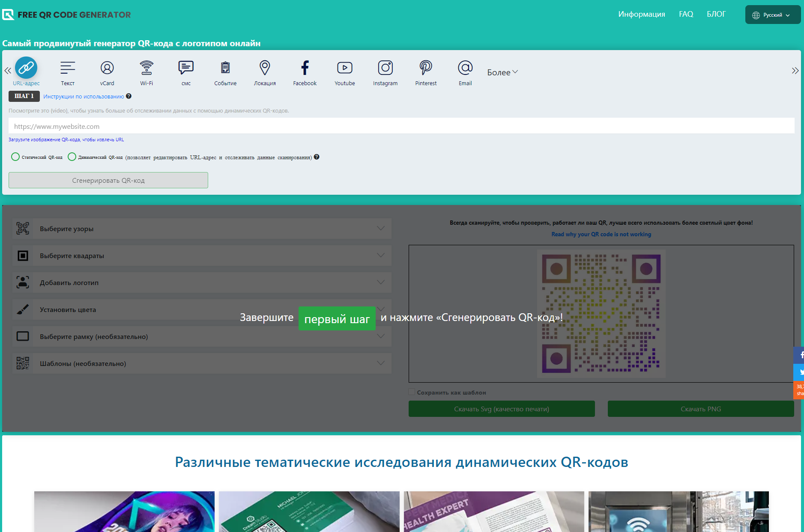Open Инструкции по использованию link
Viewport: 804px width, 532px height.
(x=84, y=97)
